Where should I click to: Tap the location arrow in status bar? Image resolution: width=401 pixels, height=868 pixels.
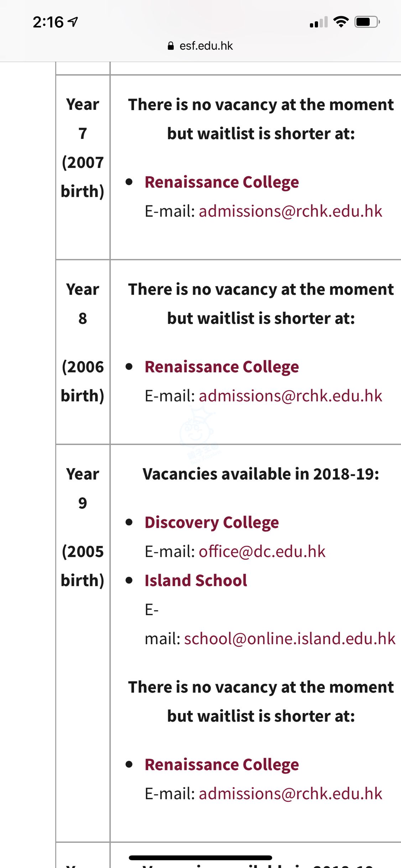73,22
